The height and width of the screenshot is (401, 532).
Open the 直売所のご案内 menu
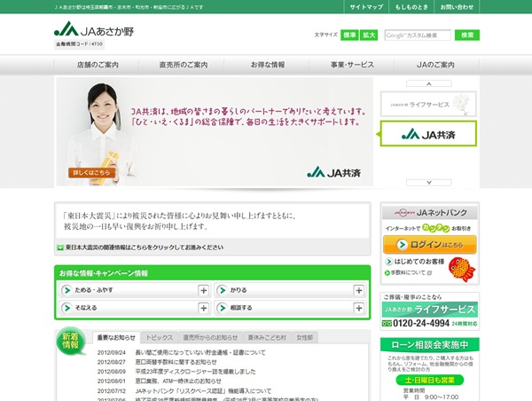pyautogui.click(x=184, y=65)
